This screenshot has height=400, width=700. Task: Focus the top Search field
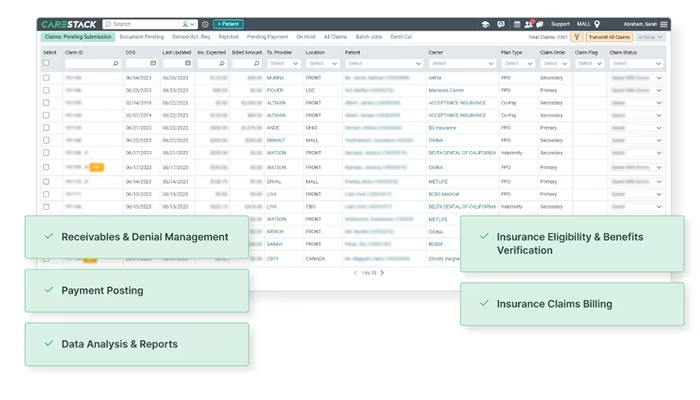pyautogui.click(x=143, y=24)
